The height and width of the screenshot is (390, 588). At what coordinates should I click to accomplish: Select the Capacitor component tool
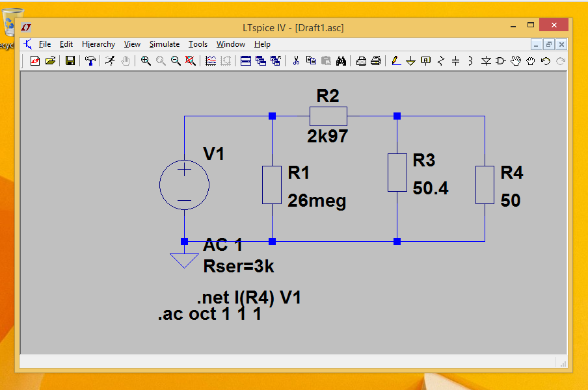[455, 60]
